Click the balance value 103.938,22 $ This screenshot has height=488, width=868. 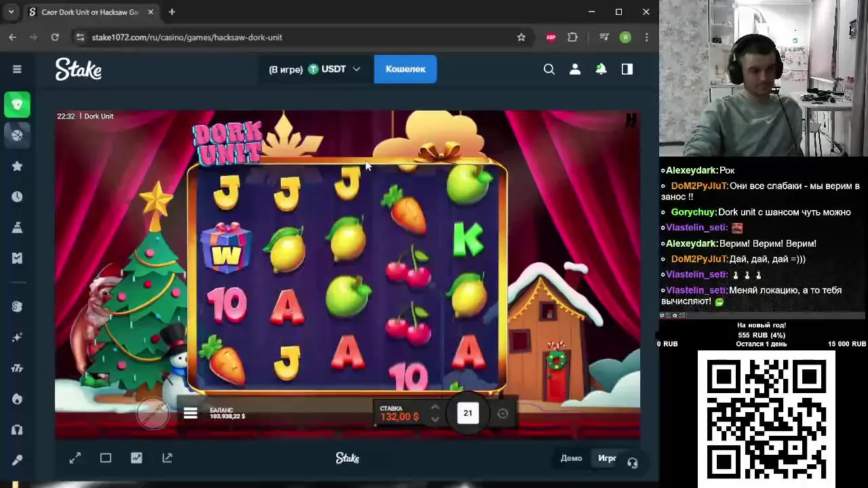point(228,416)
